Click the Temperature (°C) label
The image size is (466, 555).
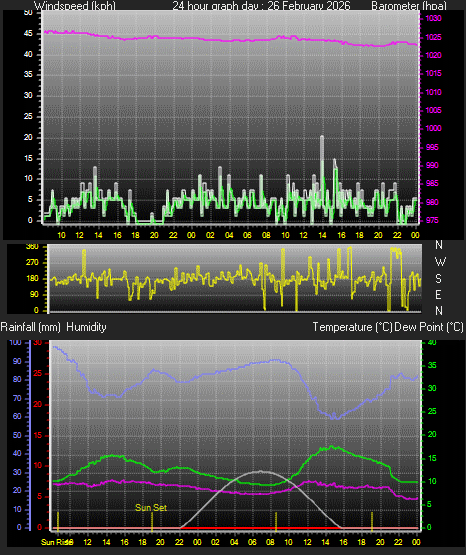352,327
